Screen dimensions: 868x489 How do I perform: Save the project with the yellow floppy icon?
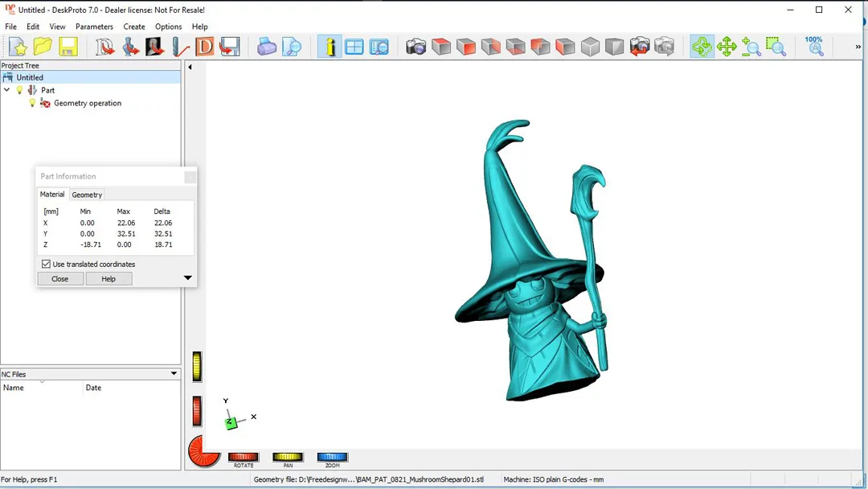pyautogui.click(x=68, y=47)
